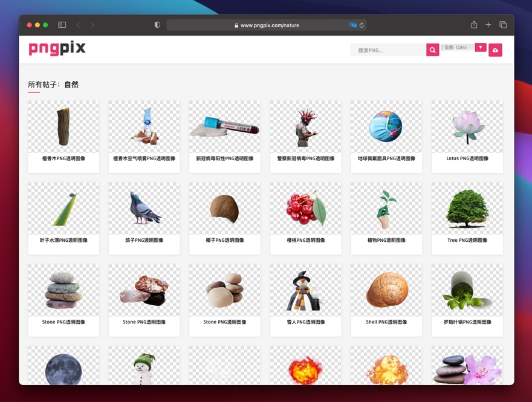The width and height of the screenshot is (532, 402).
Task: Click the 警察新冠病毒PNG透明图像 title link
Action: (306, 158)
